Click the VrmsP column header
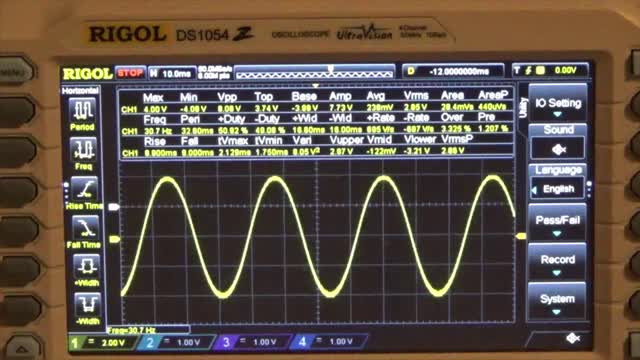Image resolution: width=640 pixels, height=360 pixels. click(x=457, y=139)
